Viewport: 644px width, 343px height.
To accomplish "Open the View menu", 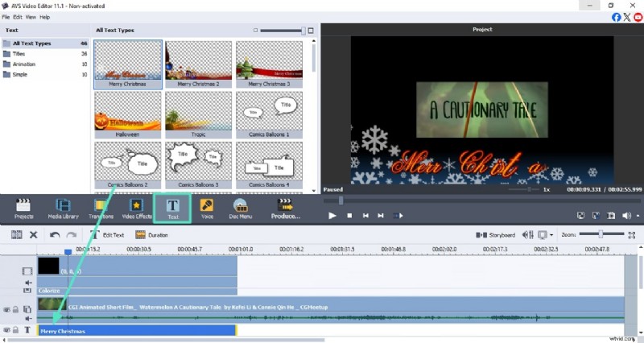I will (x=31, y=17).
